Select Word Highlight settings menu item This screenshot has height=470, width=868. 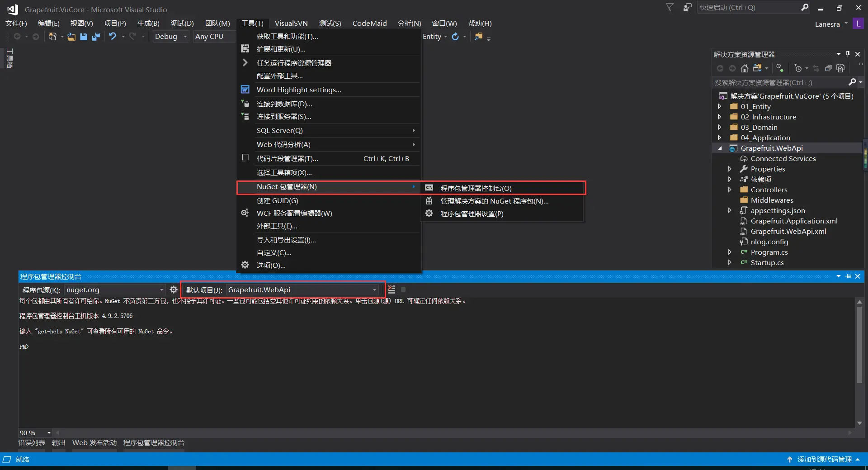pos(329,90)
